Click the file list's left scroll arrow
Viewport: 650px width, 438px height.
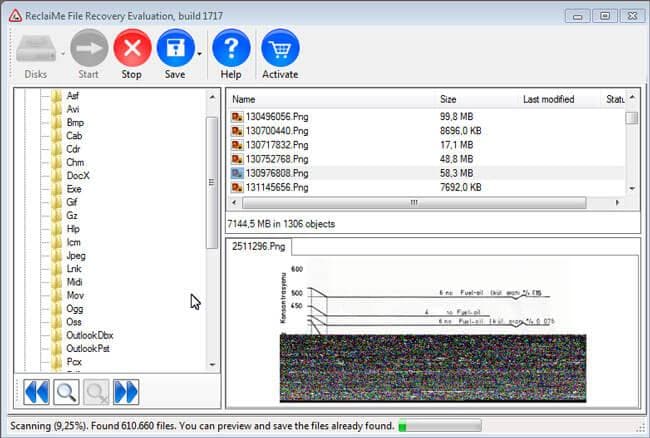tap(234, 203)
